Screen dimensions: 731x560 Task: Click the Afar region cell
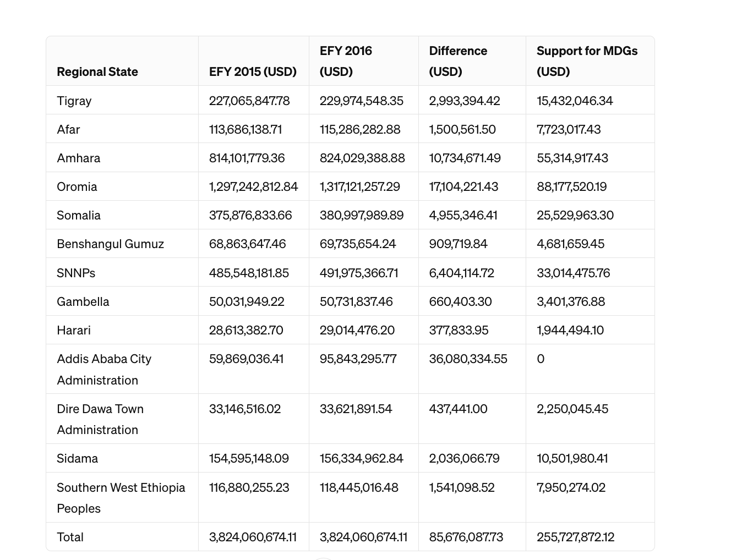pyautogui.click(x=68, y=129)
